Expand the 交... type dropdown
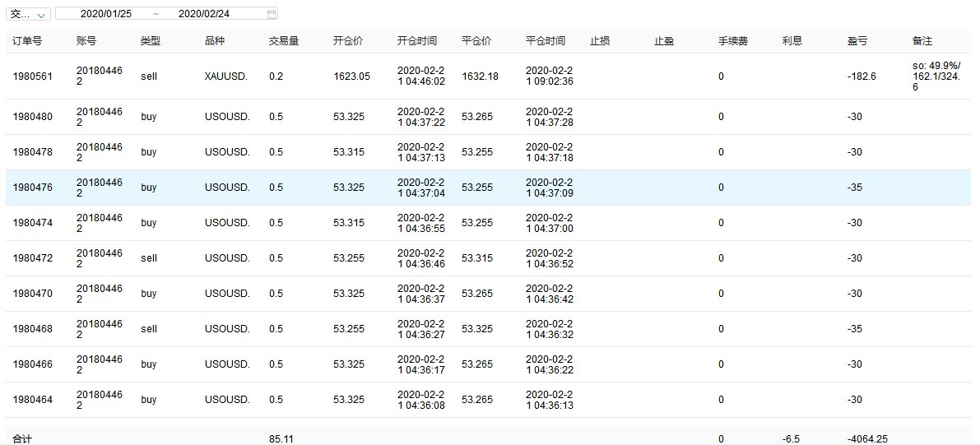The width and height of the screenshot is (980, 445). coord(29,14)
